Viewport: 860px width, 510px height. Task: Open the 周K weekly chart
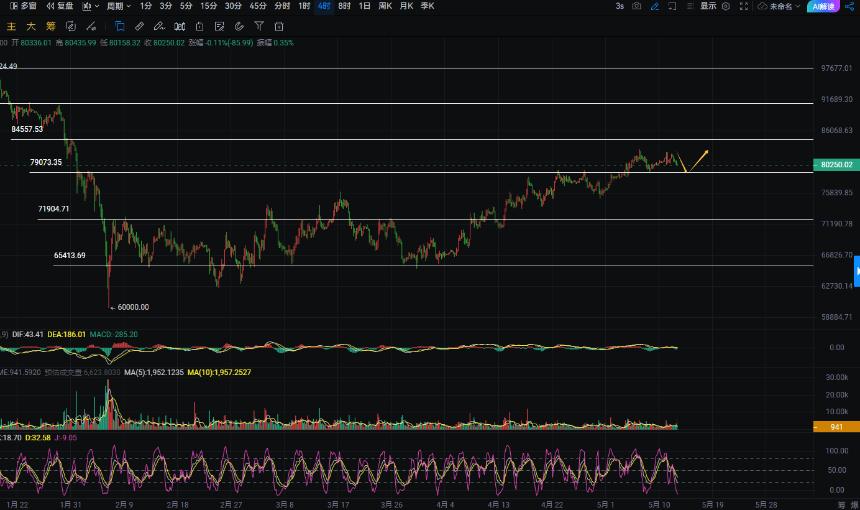coord(385,6)
